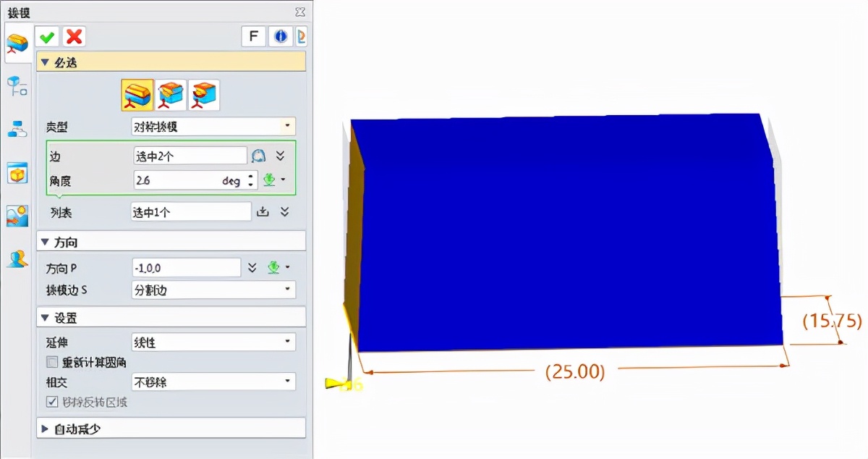
Task: Close the 拔模 panel with the X
Action: 300,11
